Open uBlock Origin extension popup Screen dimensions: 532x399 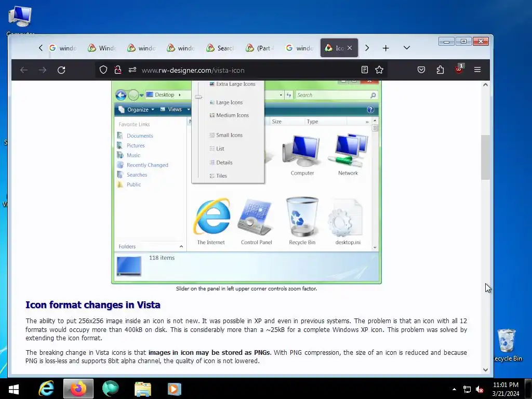coord(459,69)
